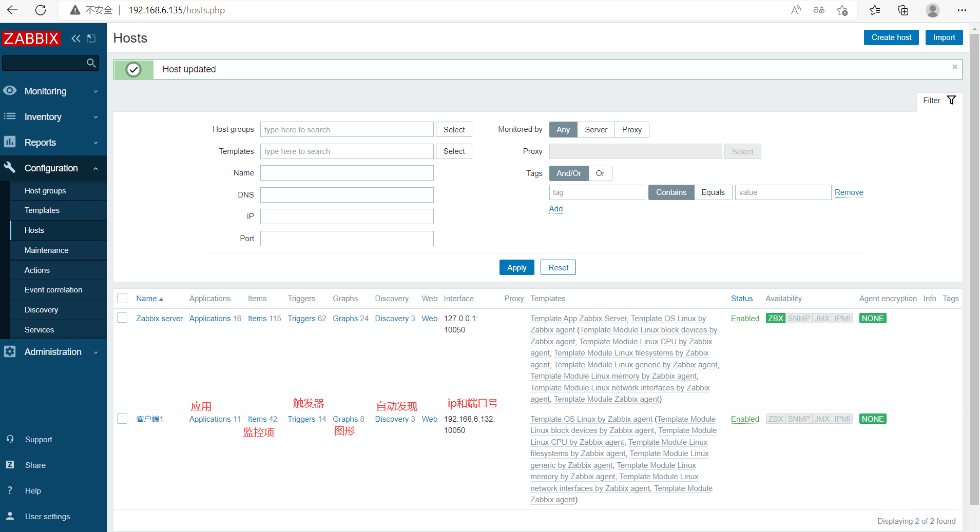Click the not secure warning icon
Viewport: 980px width, 532px height.
(75, 10)
